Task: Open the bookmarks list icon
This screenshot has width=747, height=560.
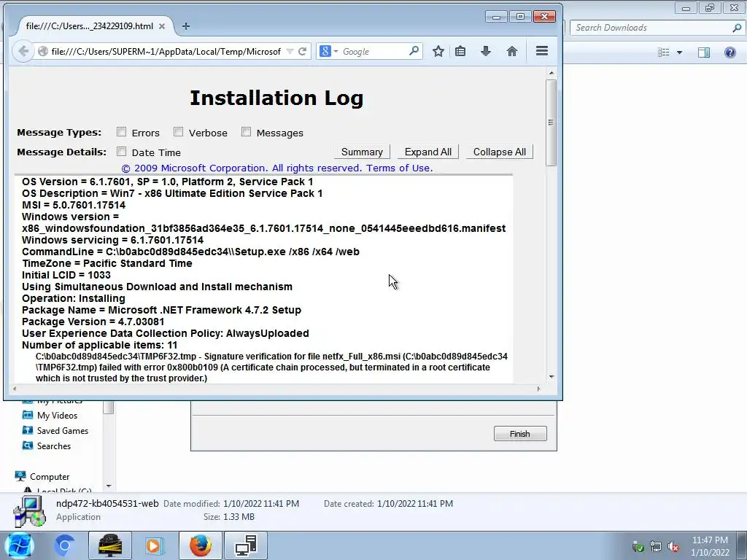Action: (460, 52)
